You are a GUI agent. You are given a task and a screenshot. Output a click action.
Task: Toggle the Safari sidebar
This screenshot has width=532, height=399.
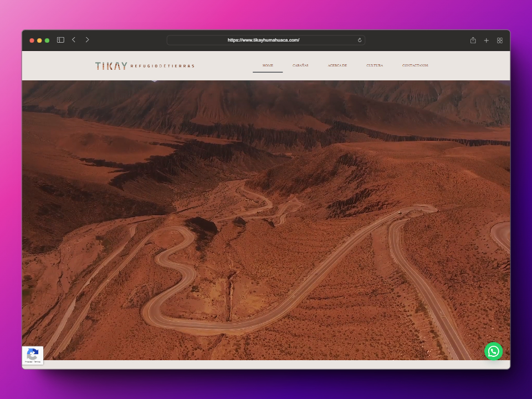(60, 40)
